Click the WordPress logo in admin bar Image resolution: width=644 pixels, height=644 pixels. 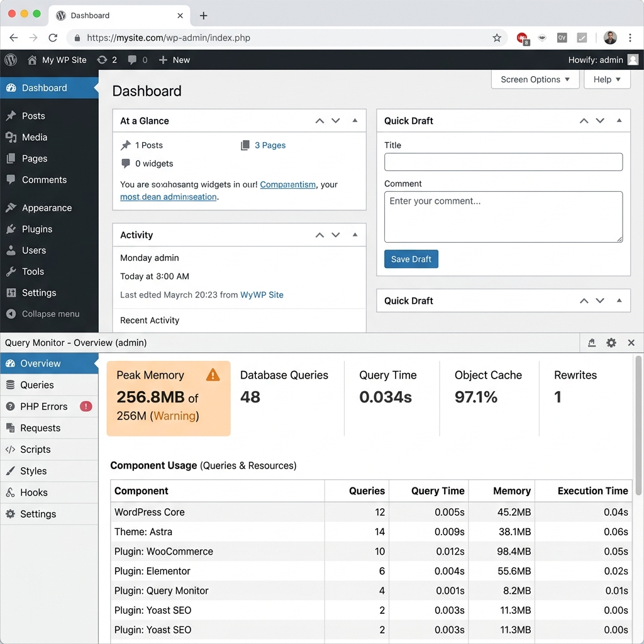(x=11, y=60)
